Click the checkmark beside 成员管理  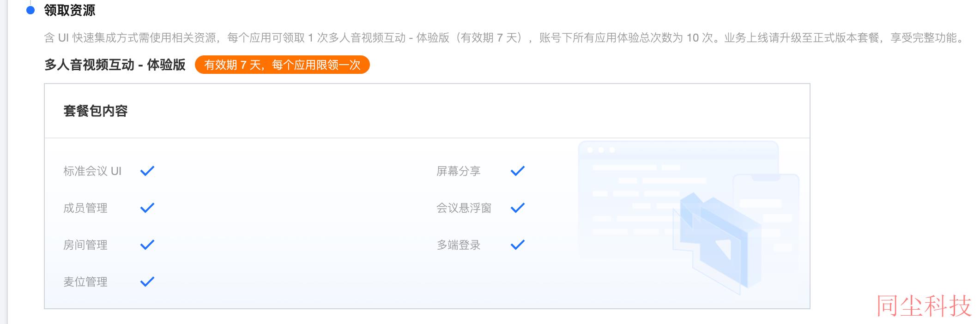(x=147, y=208)
